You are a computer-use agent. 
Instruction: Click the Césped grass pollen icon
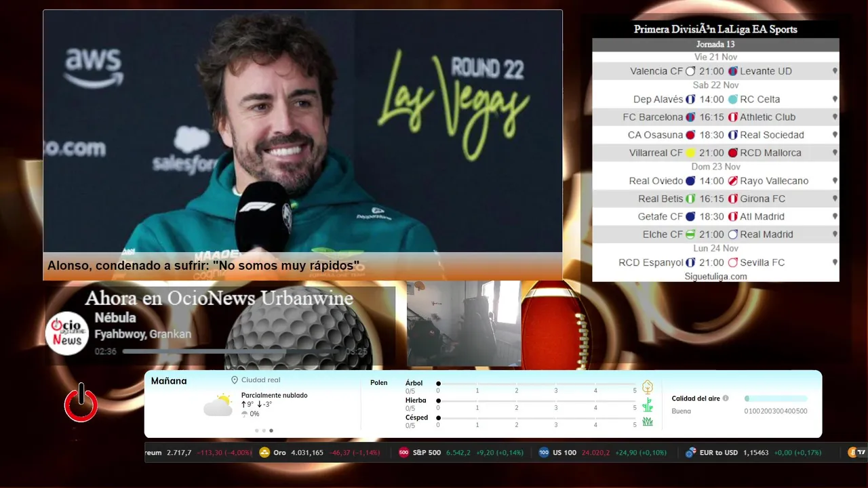[648, 422]
